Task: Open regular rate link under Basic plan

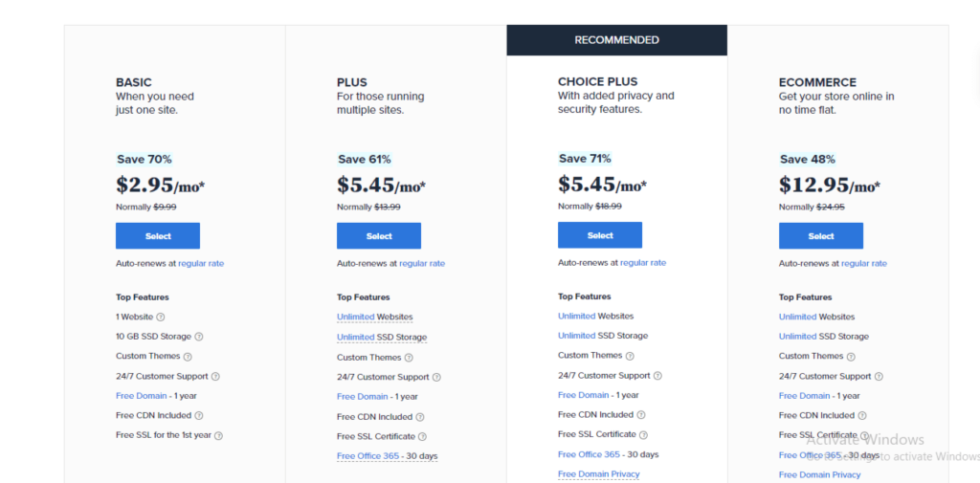Action: click(201, 264)
